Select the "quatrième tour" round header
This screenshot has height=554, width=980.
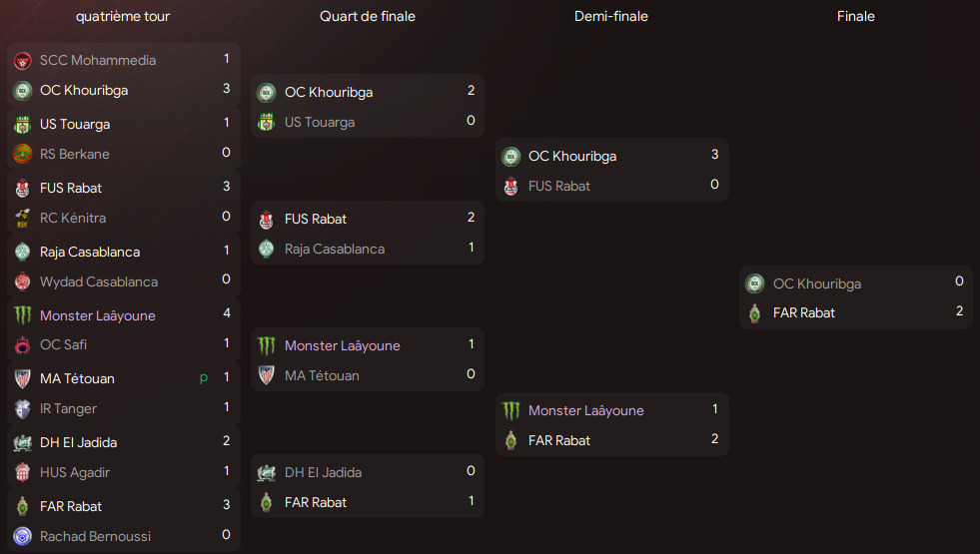pos(123,17)
